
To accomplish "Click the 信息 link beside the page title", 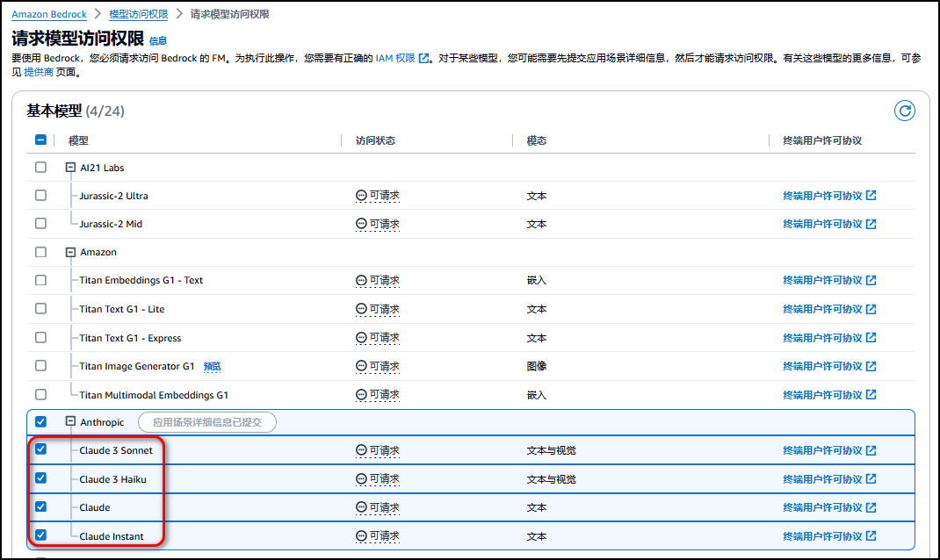I will [157, 40].
